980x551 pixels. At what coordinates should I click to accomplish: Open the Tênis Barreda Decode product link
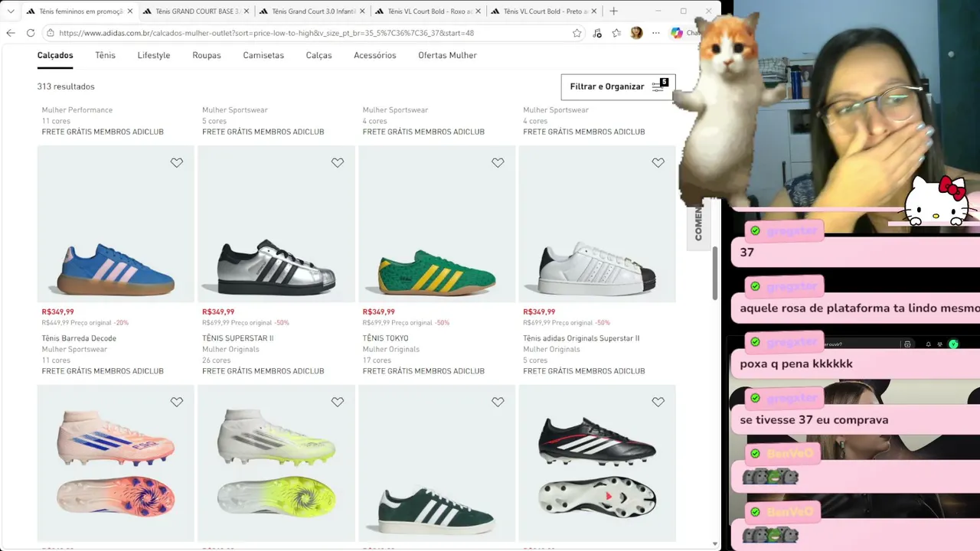[x=79, y=338]
